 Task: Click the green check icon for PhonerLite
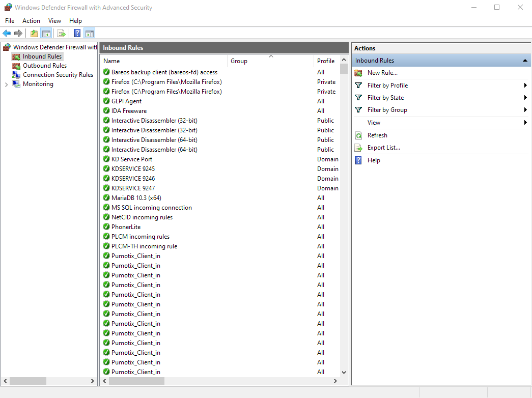pyautogui.click(x=106, y=226)
